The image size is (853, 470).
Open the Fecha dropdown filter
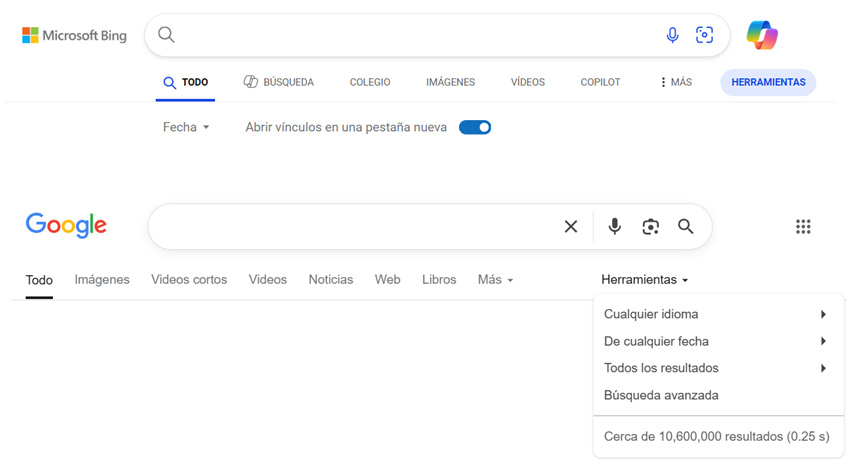click(x=186, y=127)
